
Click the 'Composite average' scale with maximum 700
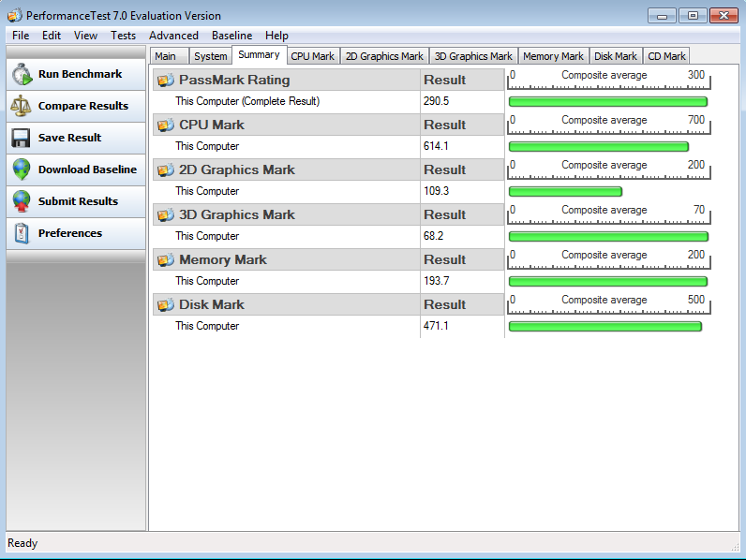tap(609, 125)
